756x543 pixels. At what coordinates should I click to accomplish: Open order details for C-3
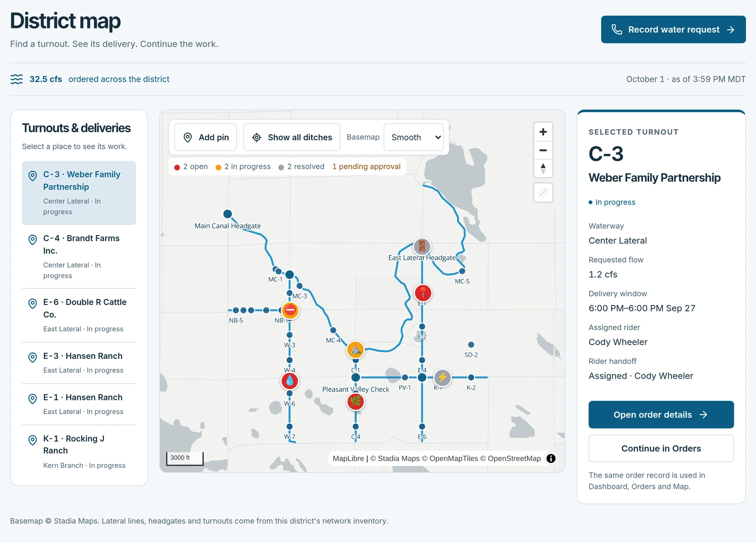(x=661, y=415)
